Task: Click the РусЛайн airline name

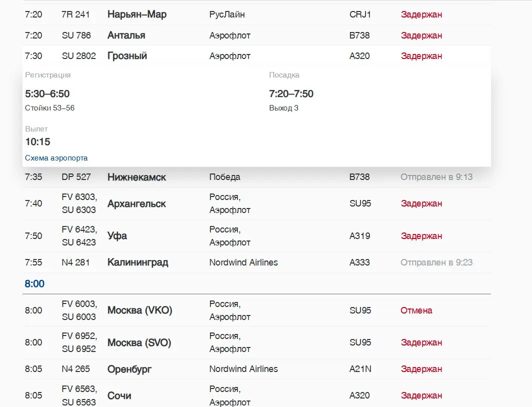Action: click(x=227, y=14)
